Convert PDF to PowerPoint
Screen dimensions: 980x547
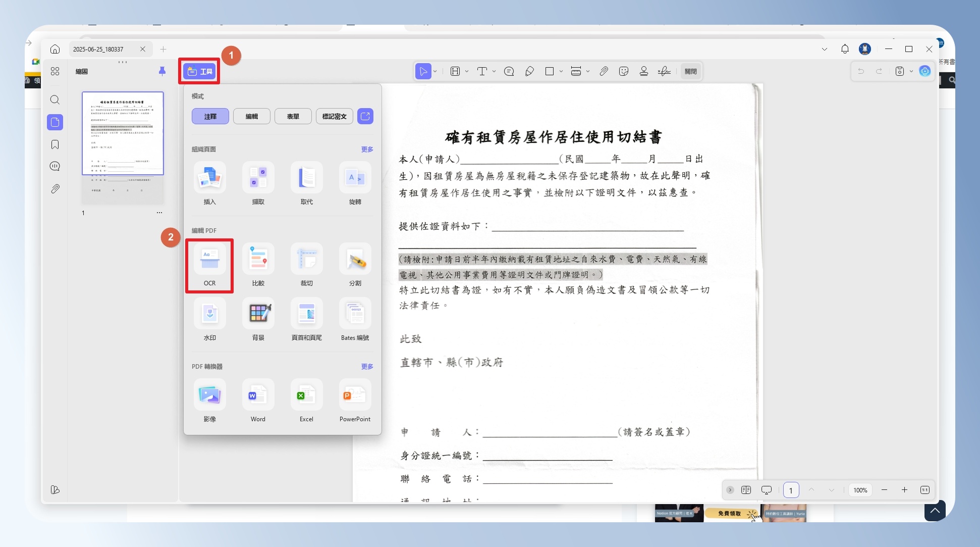coord(355,401)
